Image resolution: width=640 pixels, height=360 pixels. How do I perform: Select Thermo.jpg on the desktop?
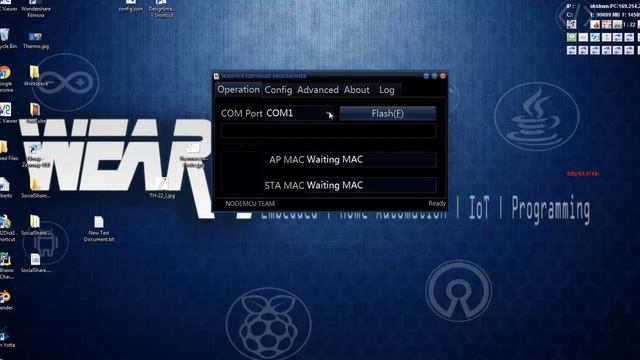[36, 41]
